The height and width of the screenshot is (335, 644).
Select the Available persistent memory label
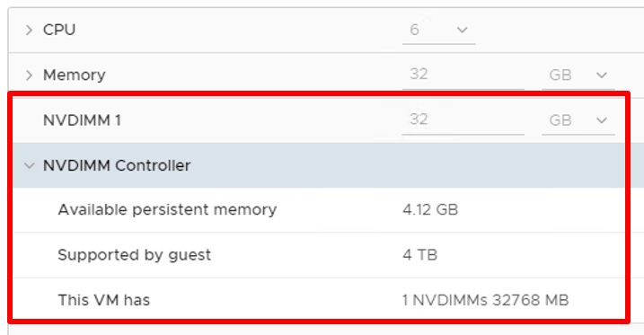pyautogui.click(x=167, y=210)
